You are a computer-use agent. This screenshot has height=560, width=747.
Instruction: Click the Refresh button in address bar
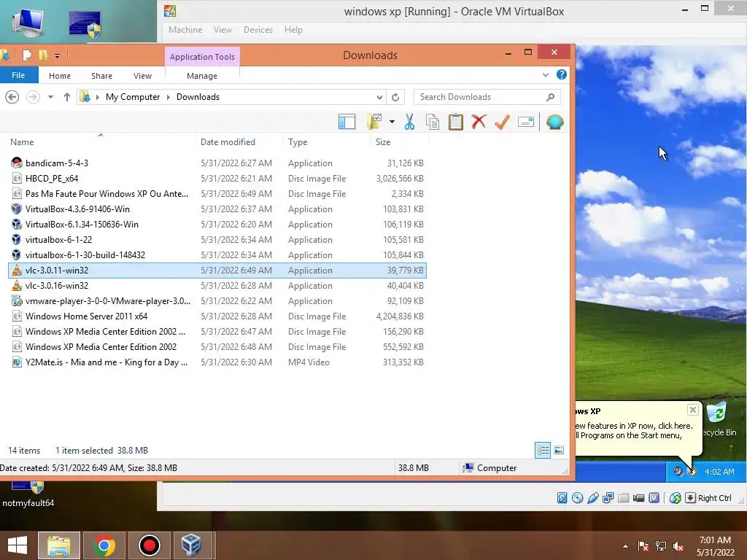click(395, 97)
